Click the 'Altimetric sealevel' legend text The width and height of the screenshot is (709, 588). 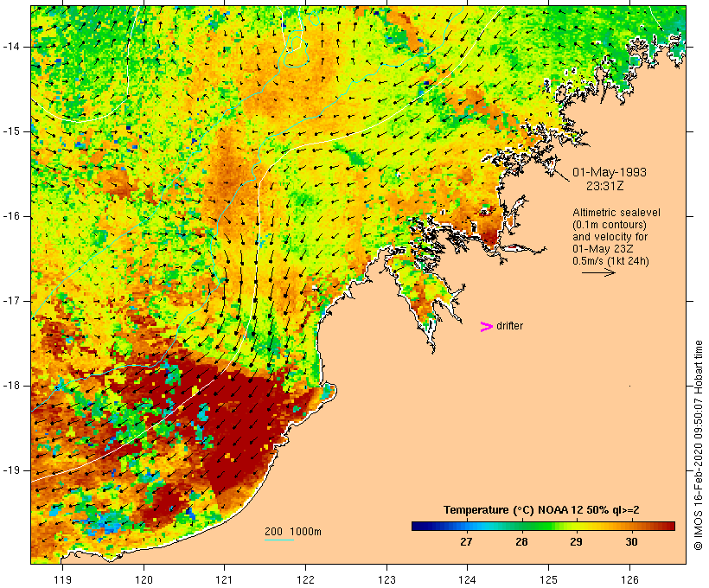[616, 213]
